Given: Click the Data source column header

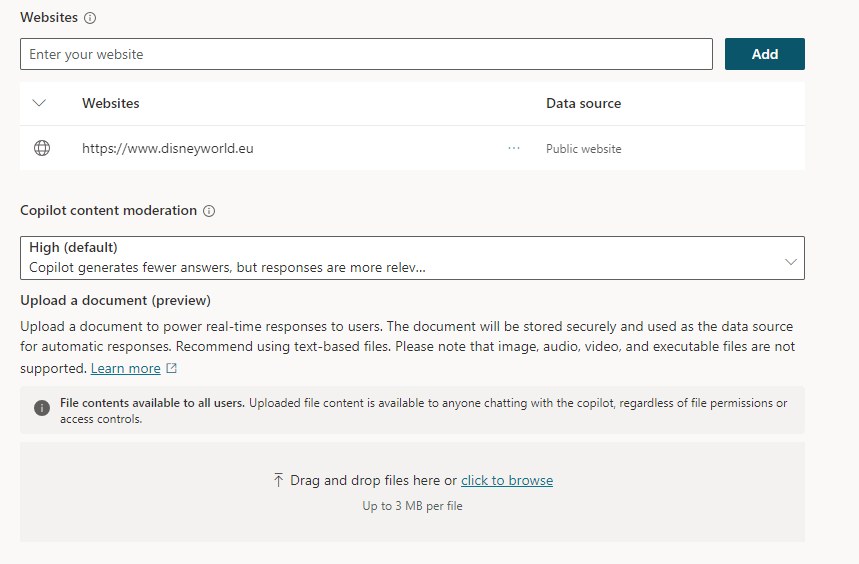Looking at the screenshot, I should pyautogui.click(x=583, y=103).
